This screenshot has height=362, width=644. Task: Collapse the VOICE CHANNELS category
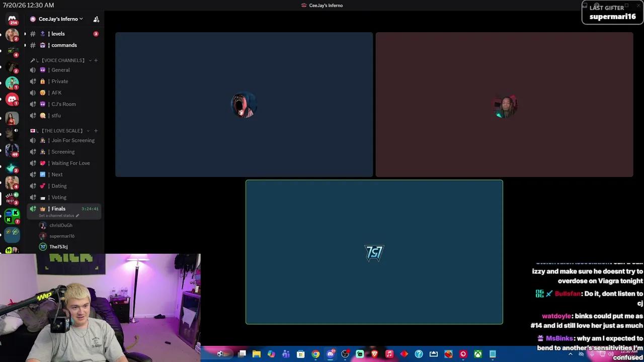63,60
